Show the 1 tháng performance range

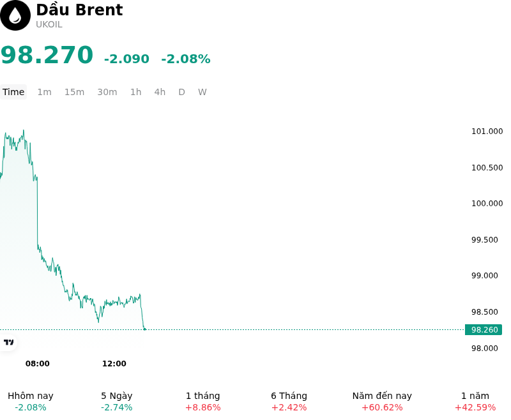(x=202, y=401)
